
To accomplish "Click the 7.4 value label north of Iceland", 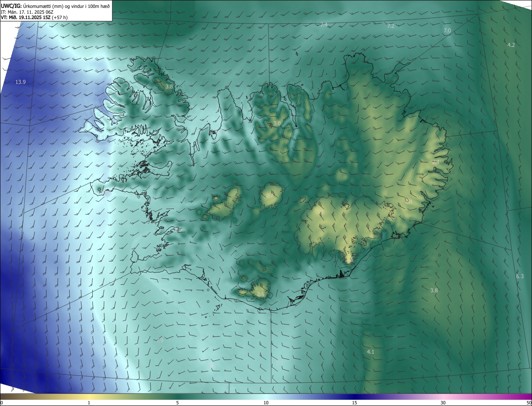I will tap(324, 25).
